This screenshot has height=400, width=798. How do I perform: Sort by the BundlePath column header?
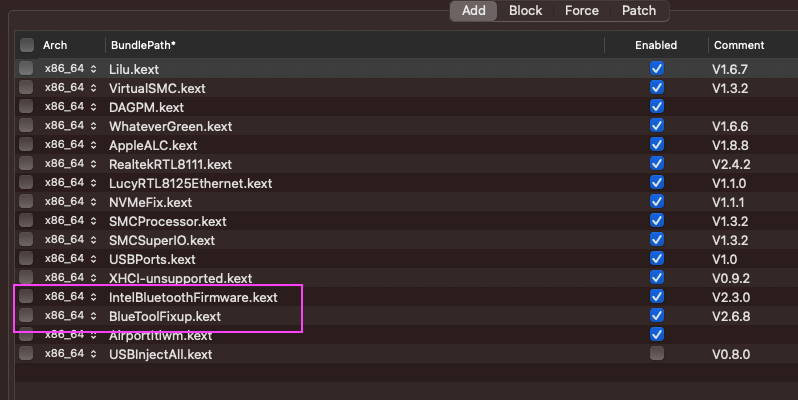click(x=143, y=45)
